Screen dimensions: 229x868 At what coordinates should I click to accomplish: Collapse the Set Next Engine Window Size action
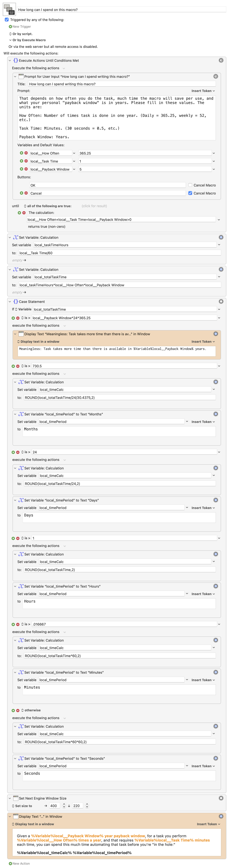coord(10,798)
